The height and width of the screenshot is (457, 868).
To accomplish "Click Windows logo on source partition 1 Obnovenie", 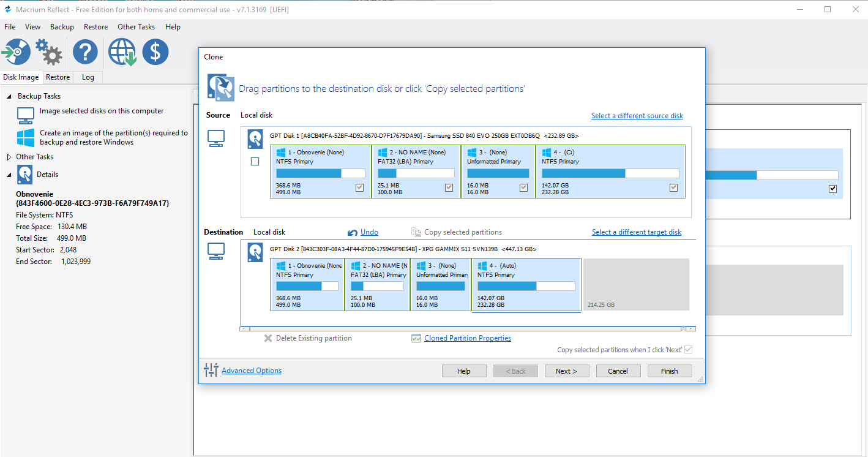I will 281,152.
